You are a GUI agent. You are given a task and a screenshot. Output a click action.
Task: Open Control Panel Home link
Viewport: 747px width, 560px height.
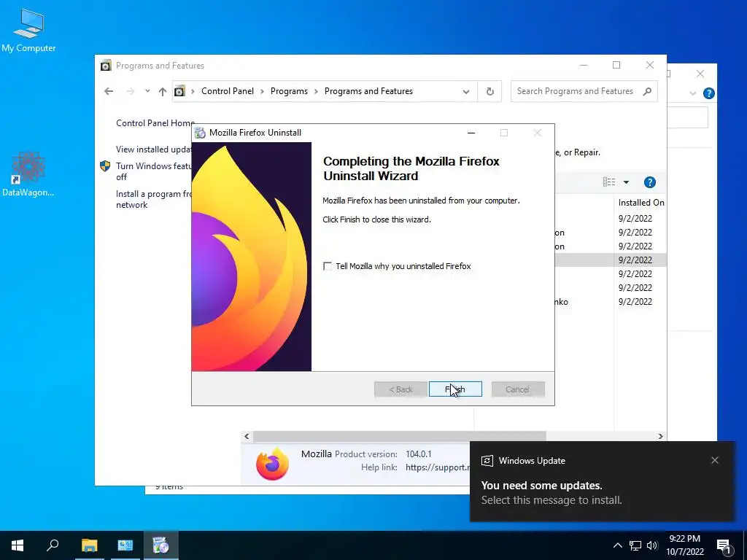tap(155, 122)
